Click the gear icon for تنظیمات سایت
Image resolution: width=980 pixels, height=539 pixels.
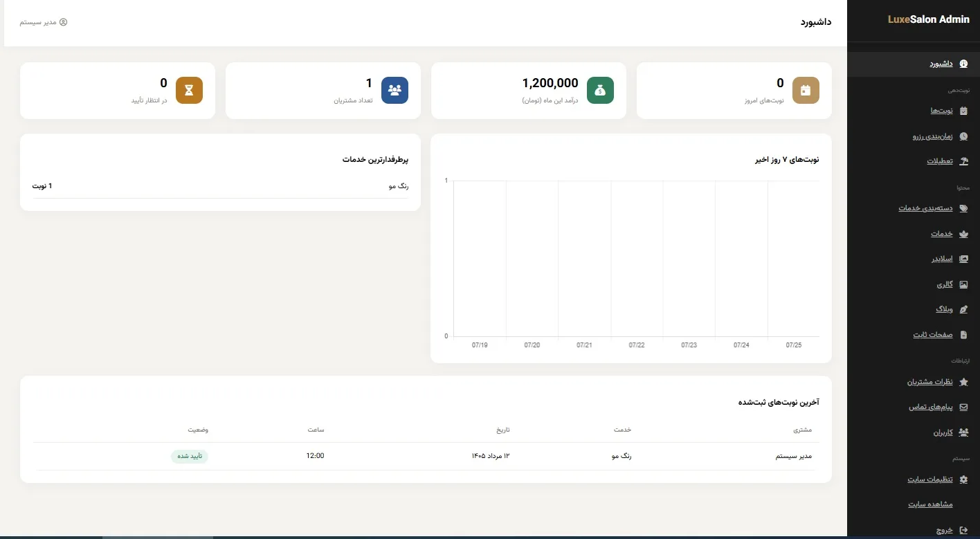pyautogui.click(x=964, y=479)
